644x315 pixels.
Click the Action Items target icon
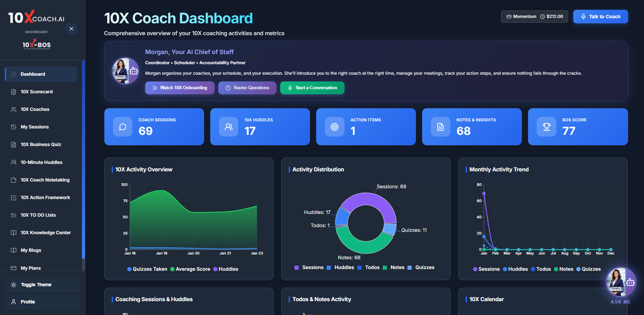334,127
